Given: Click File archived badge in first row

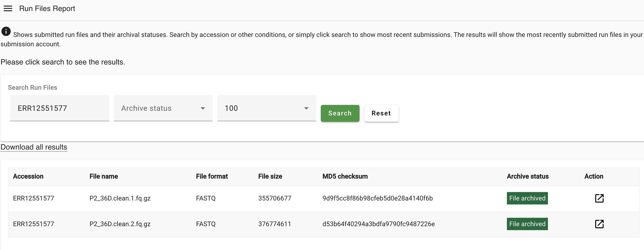Looking at the screenshot, I should click(527, 198).
